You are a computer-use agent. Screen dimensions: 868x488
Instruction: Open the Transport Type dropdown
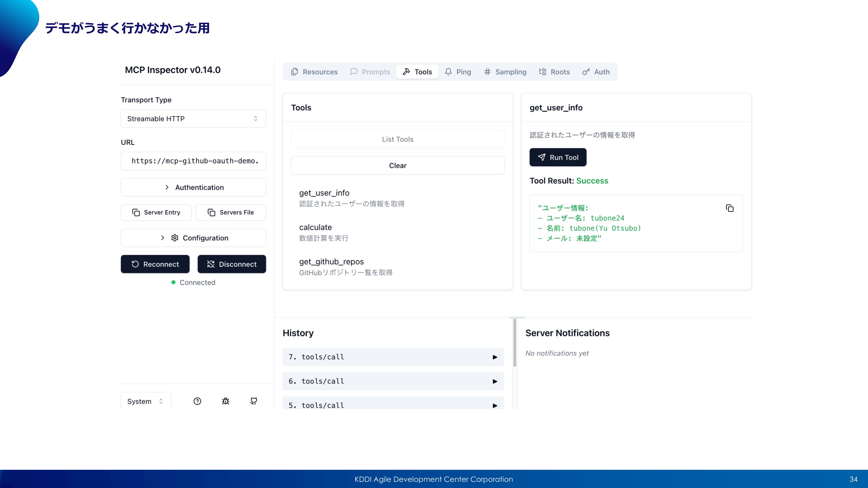coord(193,118)
